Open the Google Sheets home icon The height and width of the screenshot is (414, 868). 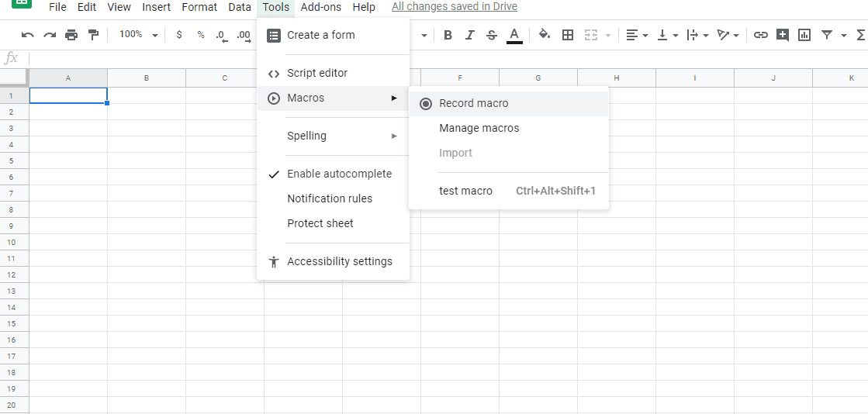[21, 3]
